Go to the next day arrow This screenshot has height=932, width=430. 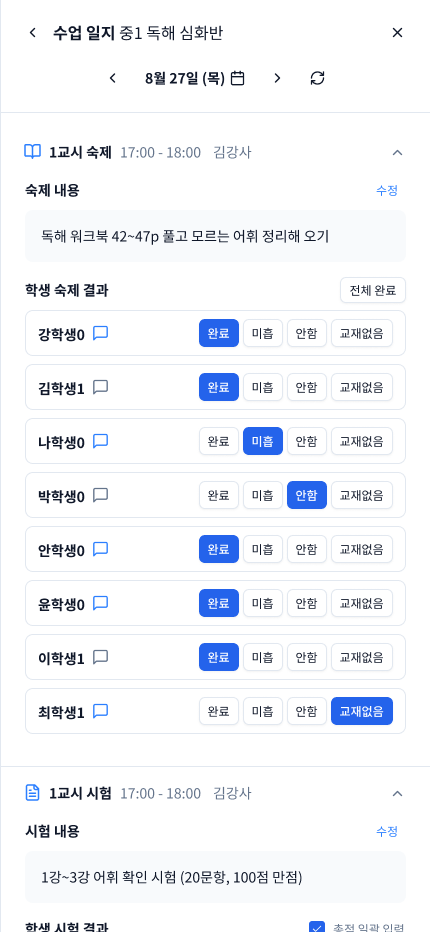click(277, 78)
